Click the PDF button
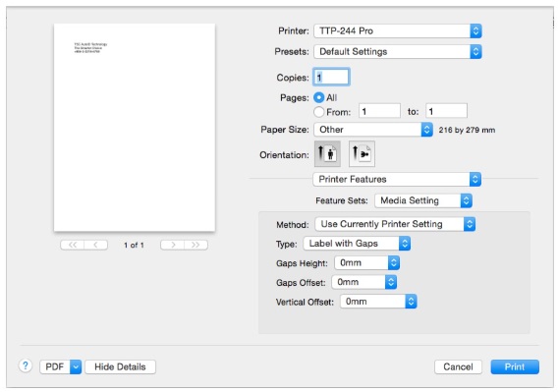The width and height of the screenshot is (558, 392). [55, 366]
